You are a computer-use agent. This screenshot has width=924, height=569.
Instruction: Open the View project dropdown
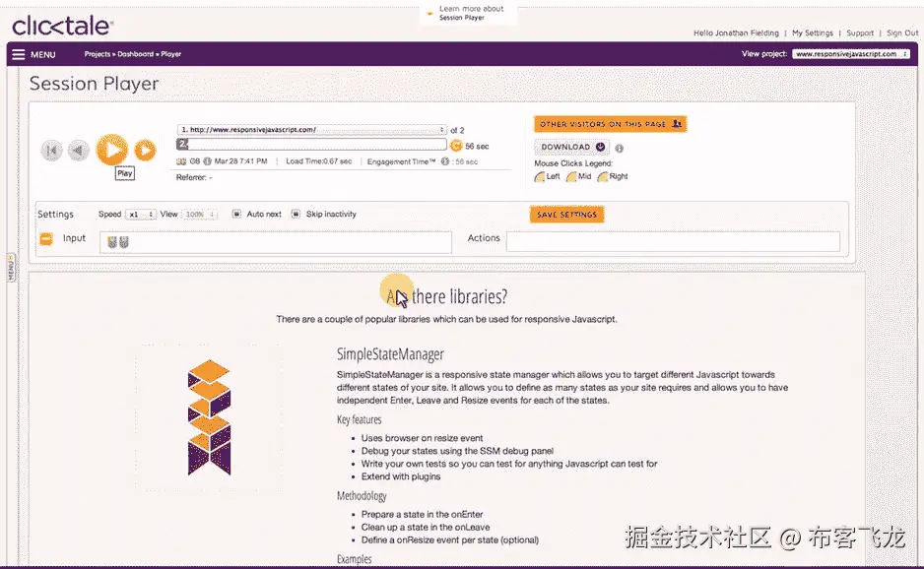850,54
